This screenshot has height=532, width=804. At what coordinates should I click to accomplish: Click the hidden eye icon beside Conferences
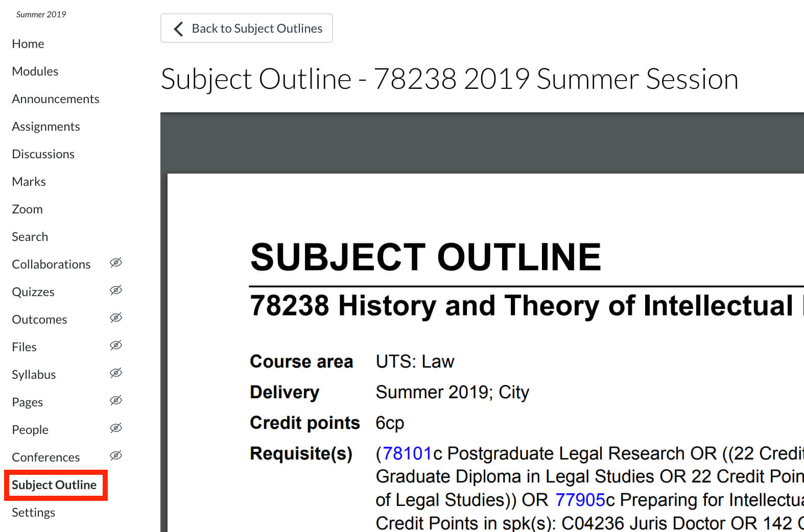(x=116, y=456)
